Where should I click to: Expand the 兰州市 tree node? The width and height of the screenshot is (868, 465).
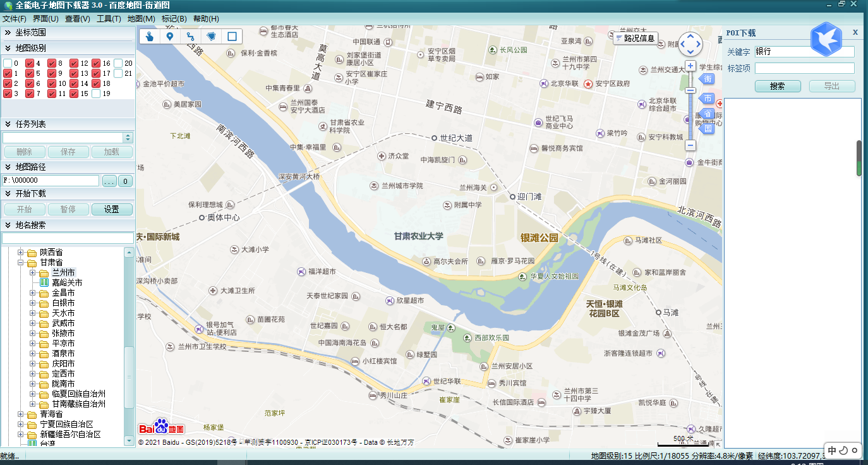pyautogui.click(x=33, y=272)
